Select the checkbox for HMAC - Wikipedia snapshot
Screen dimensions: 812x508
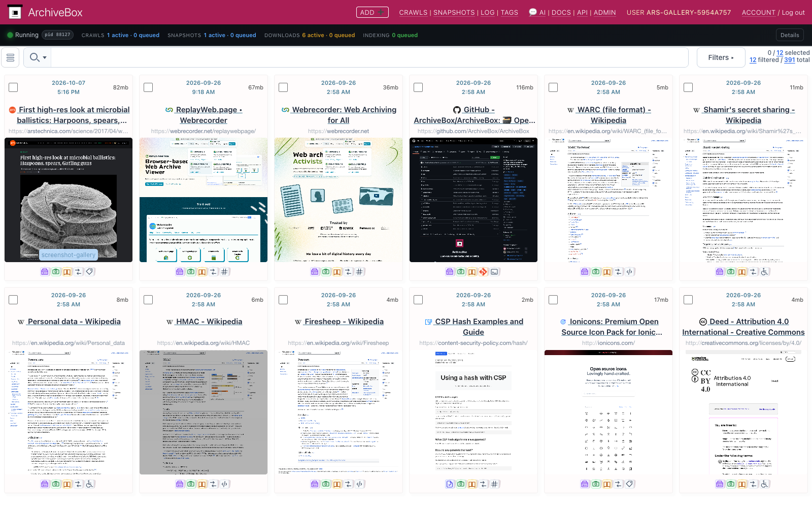pos(148,300)
